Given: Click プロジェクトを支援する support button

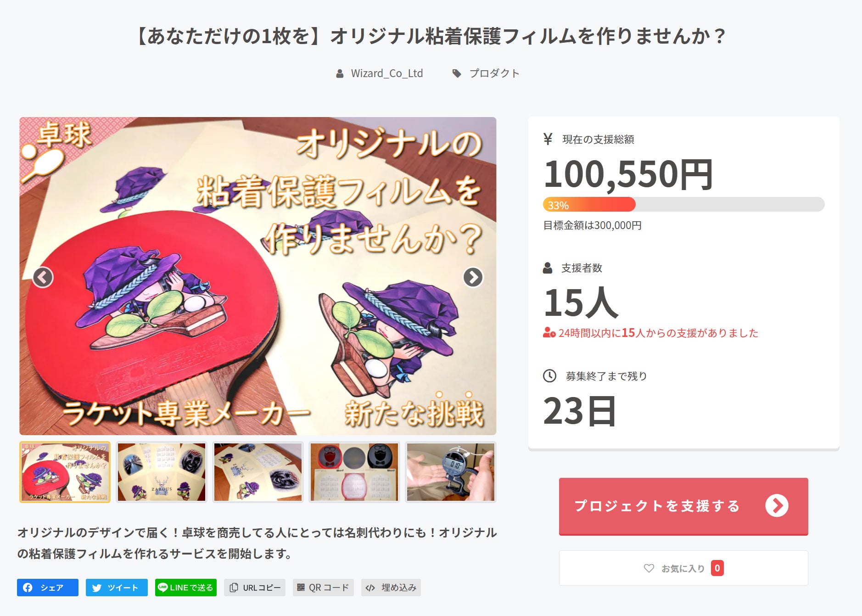Looking at the screenshot, I should pyautogui.click(x=683, y=506).
